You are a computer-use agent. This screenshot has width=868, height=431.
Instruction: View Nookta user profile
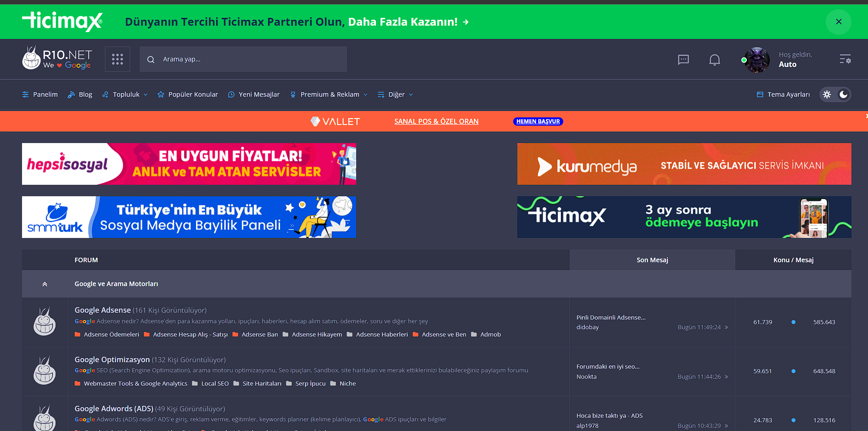(x=587, y=377)
